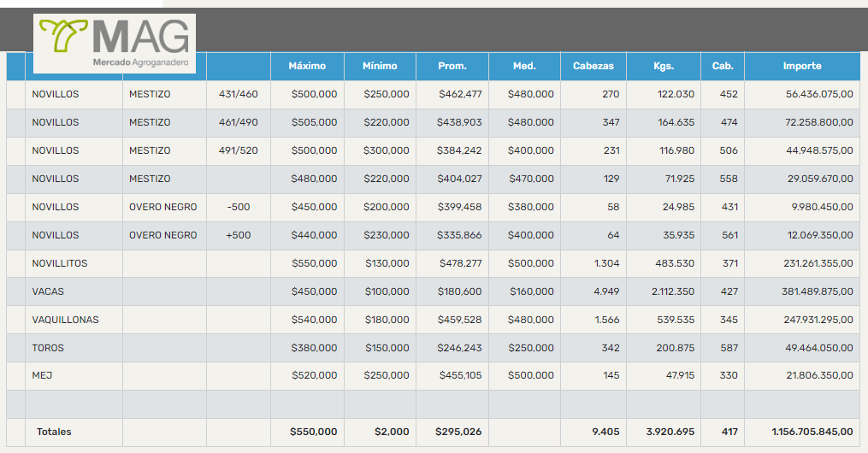Click the 461/490 weight range cell

pos(238,122)
